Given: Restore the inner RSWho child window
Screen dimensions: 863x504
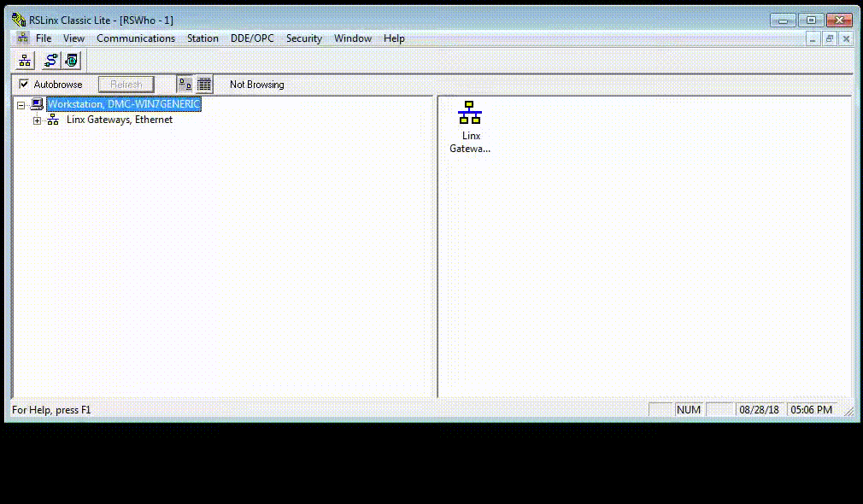Looking at the screenshot, I should [830, 38].
